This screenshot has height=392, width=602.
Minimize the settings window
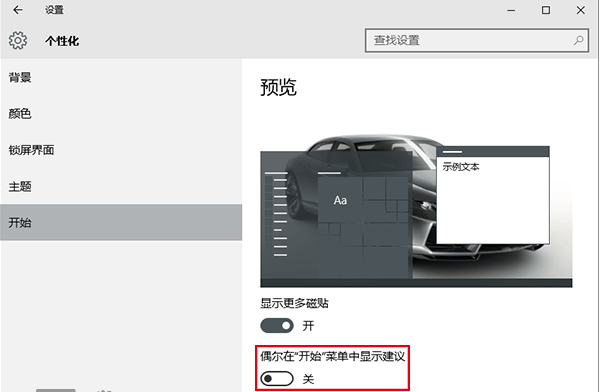tap(511, 10)
